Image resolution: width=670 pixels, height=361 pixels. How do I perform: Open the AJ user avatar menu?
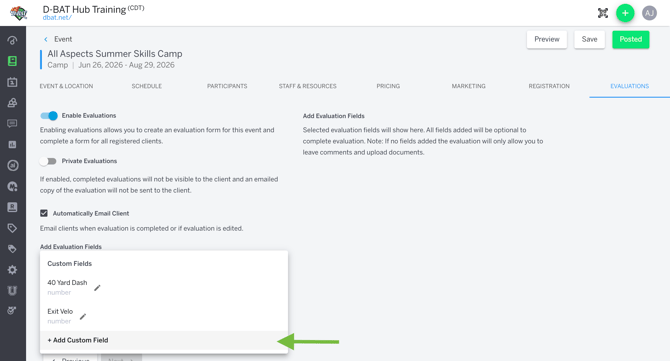click(x=649, y=13)
